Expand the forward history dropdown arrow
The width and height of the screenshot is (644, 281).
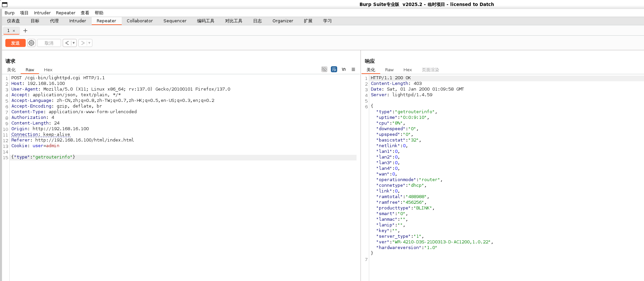[89, 43]
